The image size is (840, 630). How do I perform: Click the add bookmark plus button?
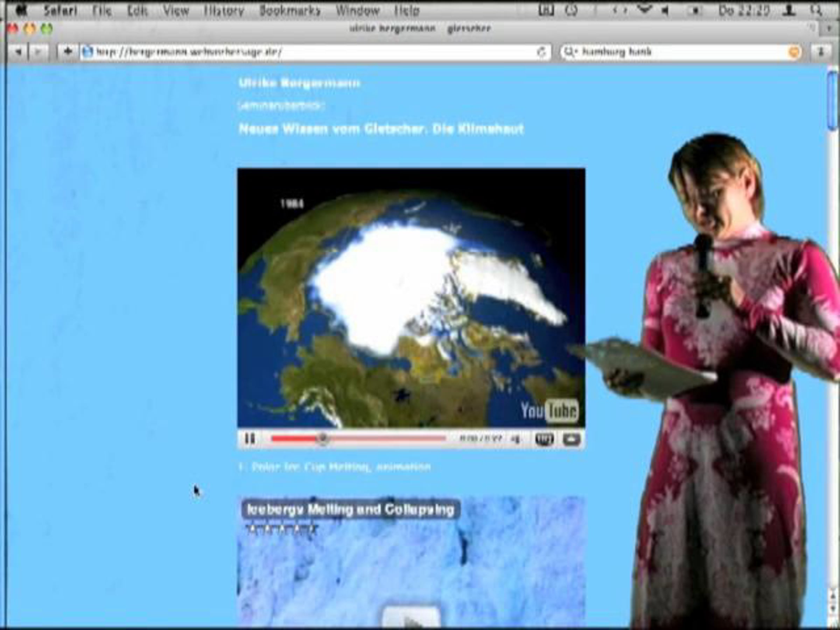point(68,52)
